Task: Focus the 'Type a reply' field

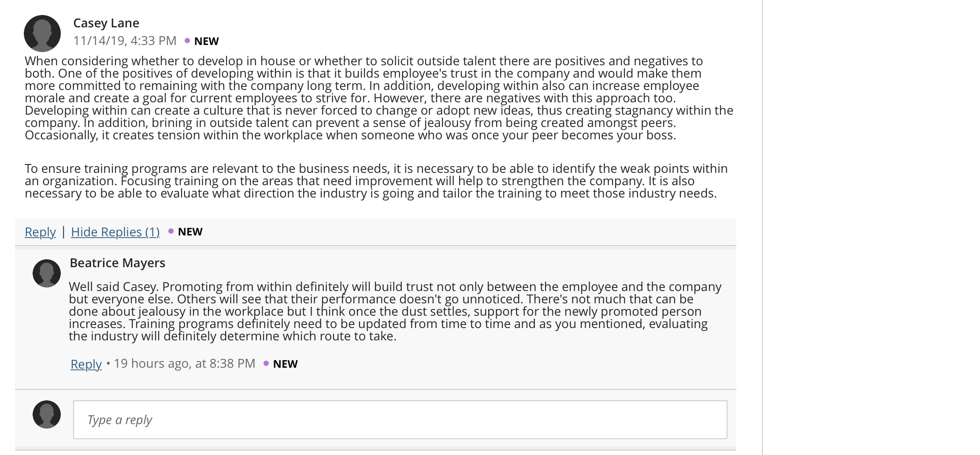Action: pyautogui.click(x=400, y=420)
